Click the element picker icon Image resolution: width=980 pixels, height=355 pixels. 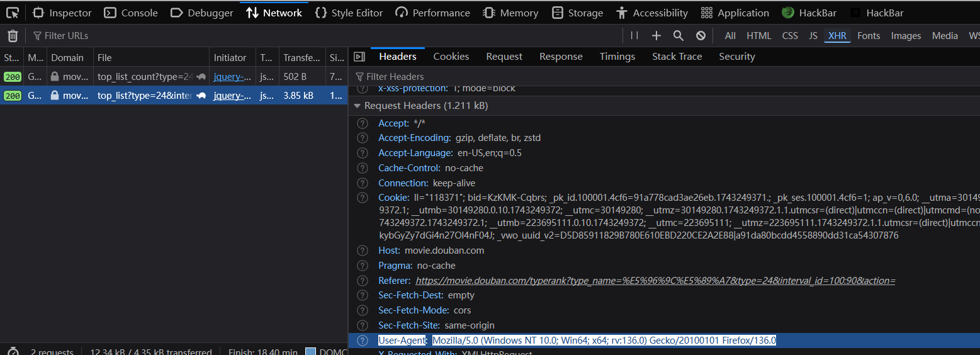pyautogui.click(x=13, y=13)
